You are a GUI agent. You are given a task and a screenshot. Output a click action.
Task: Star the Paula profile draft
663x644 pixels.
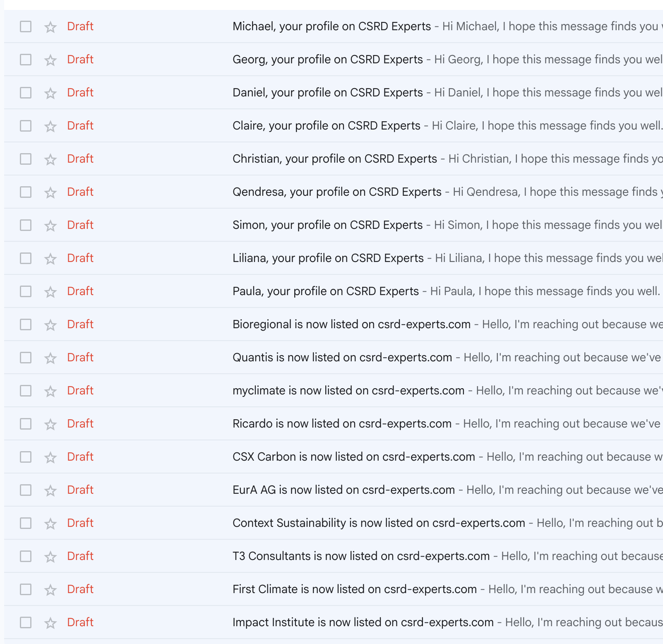click(x=50, y=292)
